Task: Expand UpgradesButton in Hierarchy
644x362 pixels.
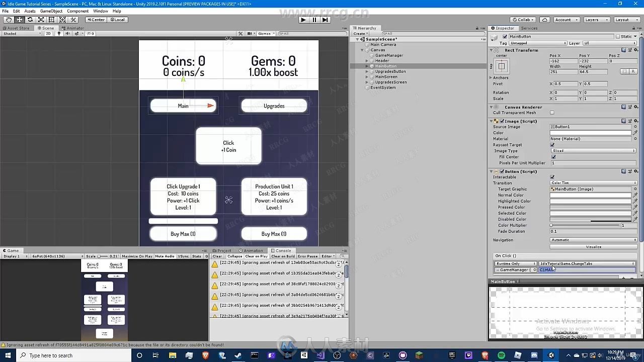Action: 367,71
